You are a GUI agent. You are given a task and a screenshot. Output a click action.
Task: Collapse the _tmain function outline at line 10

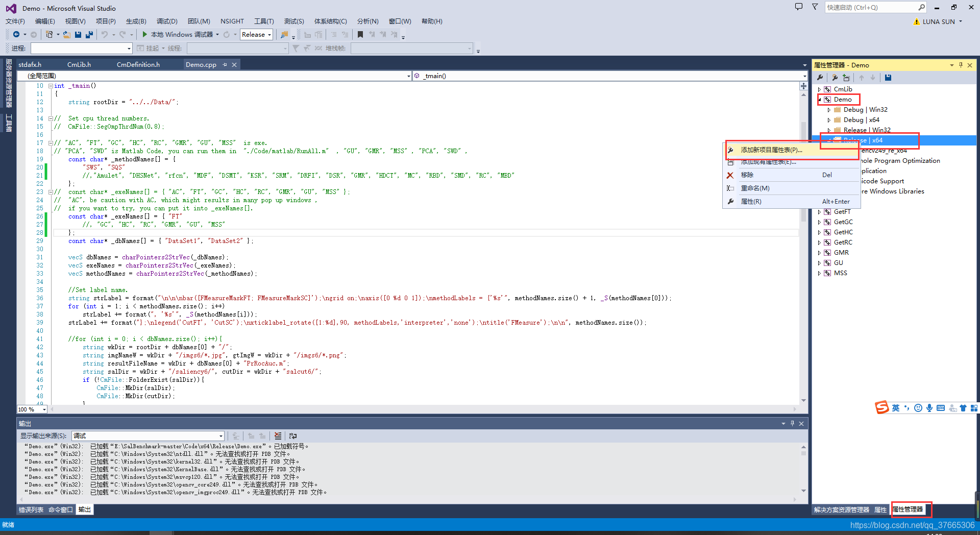tap(51, 86)
